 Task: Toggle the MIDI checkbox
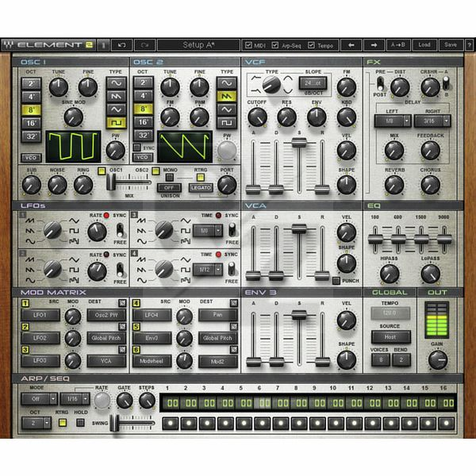pos(250,44)
